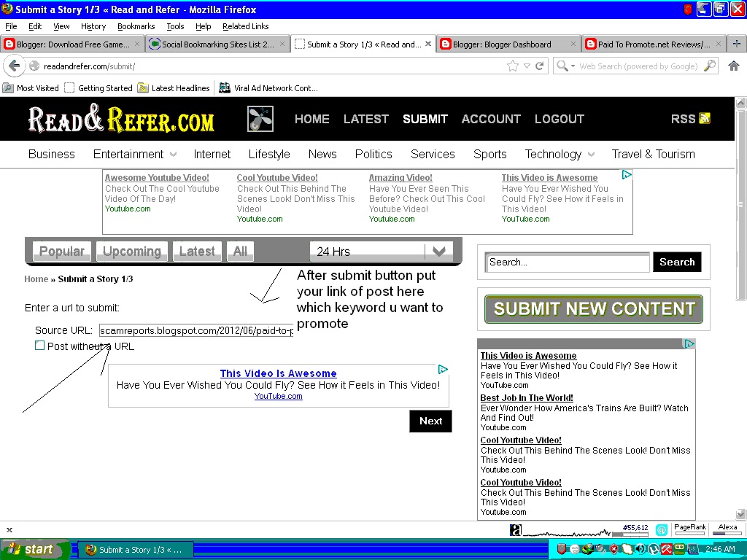Screen dimensions: 747x560
Task: Click the Viral Ad Network bookmark icon
Action: (225, 87)
